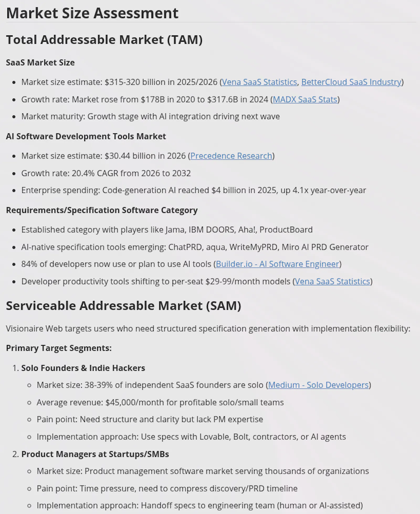Click the Primary Target Segments label

59,348
